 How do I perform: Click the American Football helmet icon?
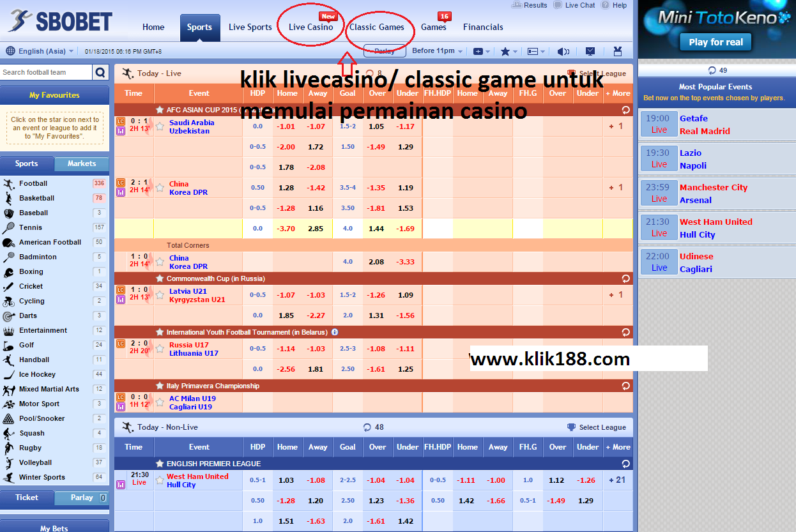coord(8,243)
